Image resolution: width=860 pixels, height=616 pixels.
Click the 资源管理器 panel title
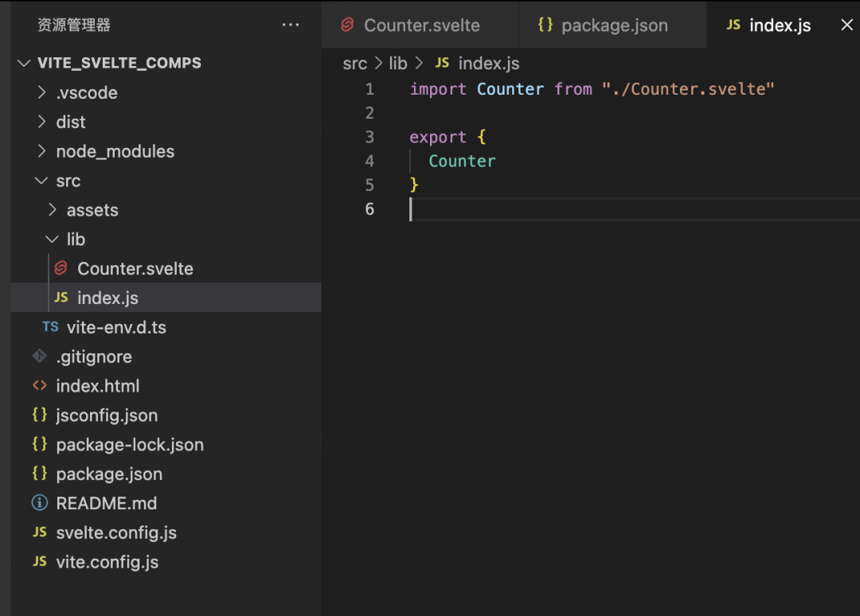click(74, 25)
